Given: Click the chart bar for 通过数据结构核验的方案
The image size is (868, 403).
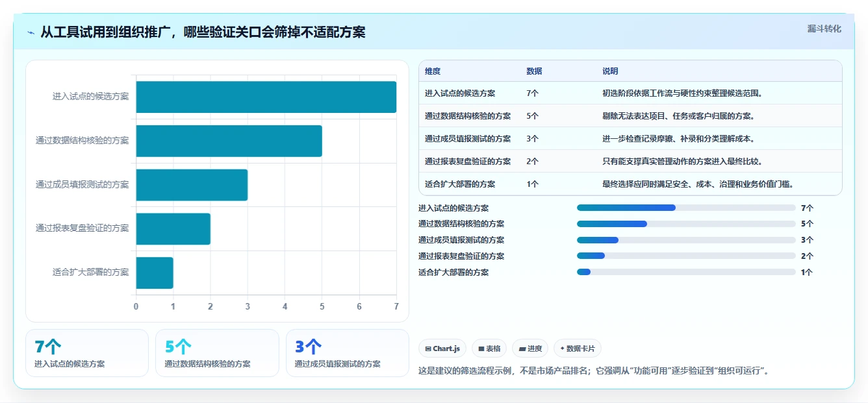Looking at the screenshot, I should [229, 141].
